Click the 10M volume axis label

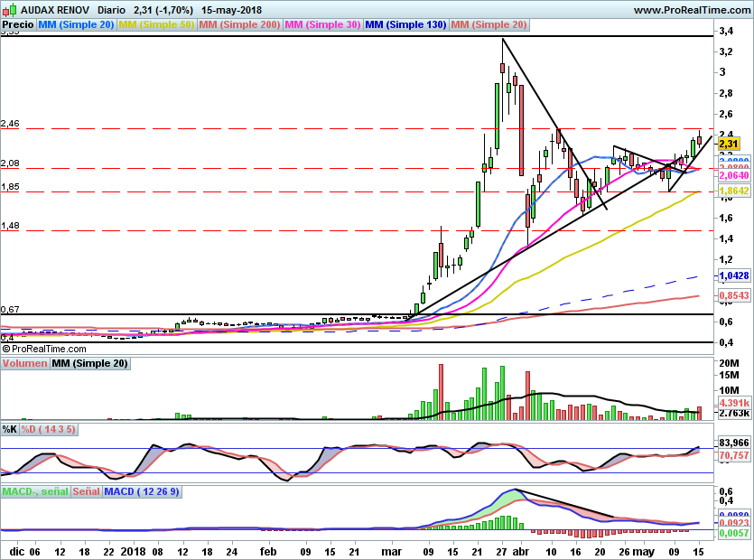pos(729,390)
